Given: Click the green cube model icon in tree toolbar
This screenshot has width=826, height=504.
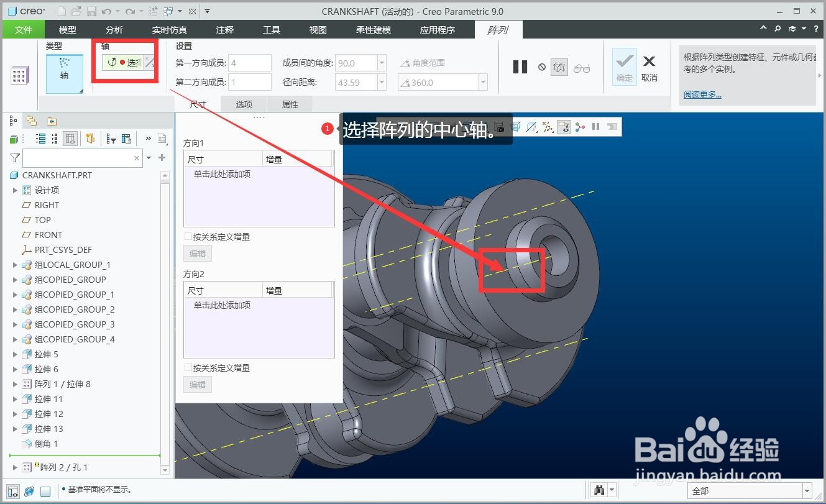Looking at the screenshot, I should pyautogui.click(x=14, y=139).
